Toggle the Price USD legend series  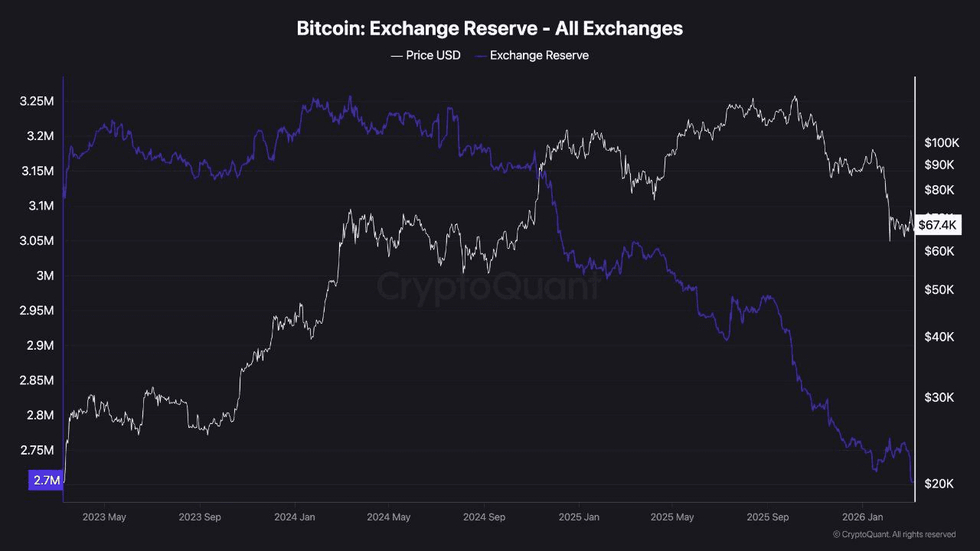[x=426, y=55]
